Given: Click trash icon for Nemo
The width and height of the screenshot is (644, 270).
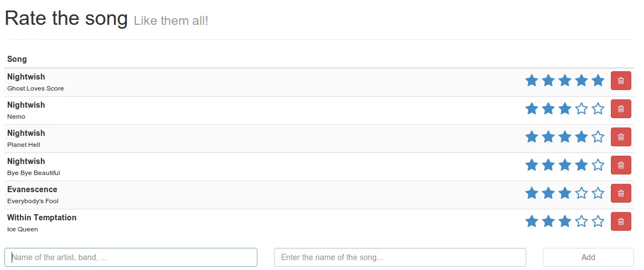Looking at the screenshot, I should pos(621,109).
